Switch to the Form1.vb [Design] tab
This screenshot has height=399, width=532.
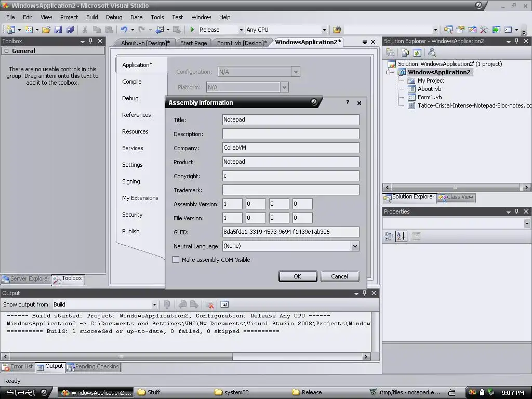point(242,43)
